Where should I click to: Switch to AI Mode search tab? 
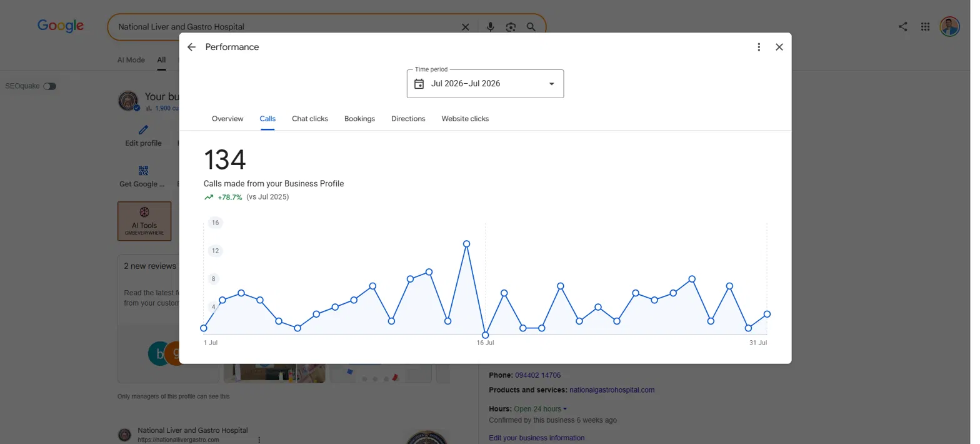click(x=131, y=60)
